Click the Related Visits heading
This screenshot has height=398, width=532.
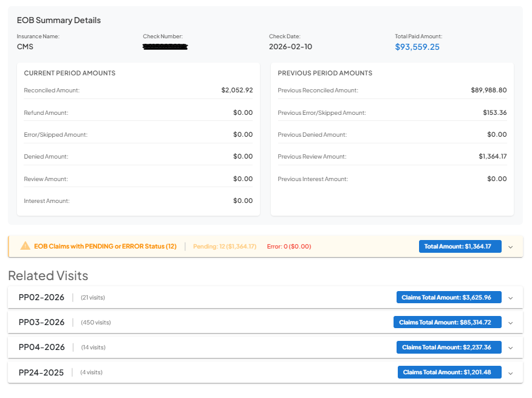point(47,275)
